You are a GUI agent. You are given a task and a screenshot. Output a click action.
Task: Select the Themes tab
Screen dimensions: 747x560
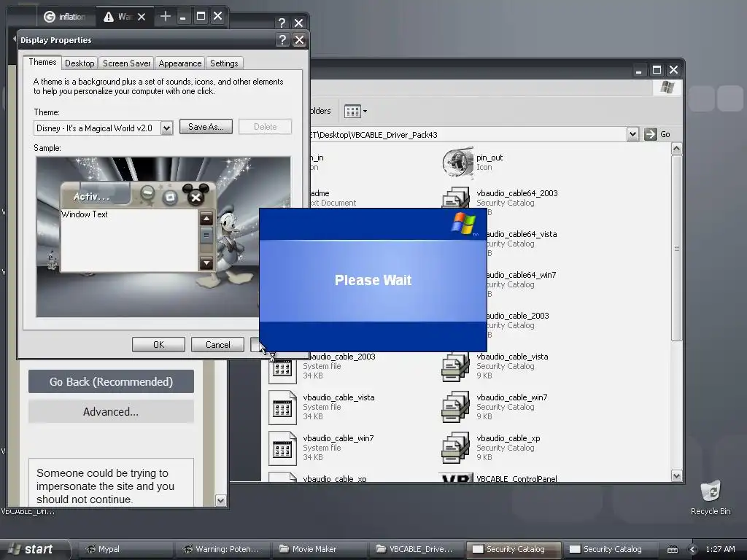pos(42,62)
